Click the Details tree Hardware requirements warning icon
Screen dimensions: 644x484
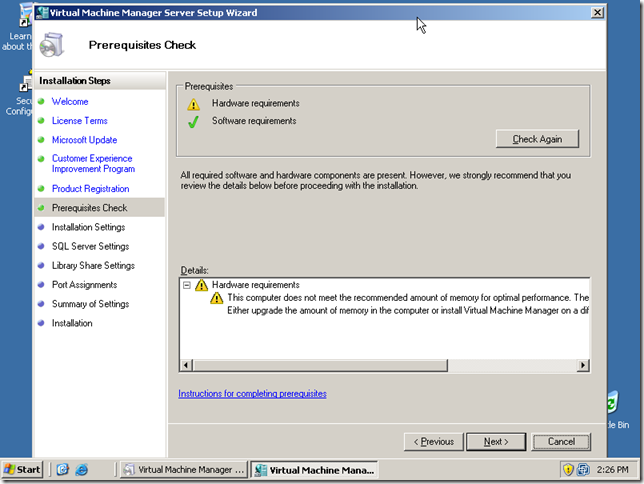pos(201,285)
